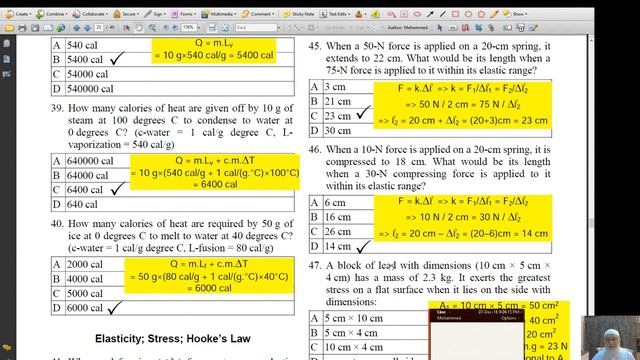640x360 pixels.
Task: Click the page number field
Action: [x=99, y=27]
